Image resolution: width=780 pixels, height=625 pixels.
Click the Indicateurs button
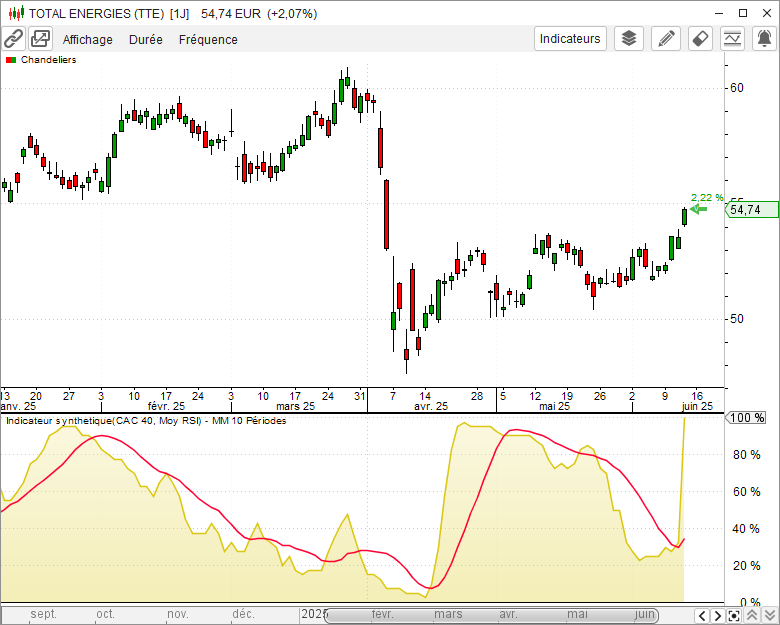(570, 39)
